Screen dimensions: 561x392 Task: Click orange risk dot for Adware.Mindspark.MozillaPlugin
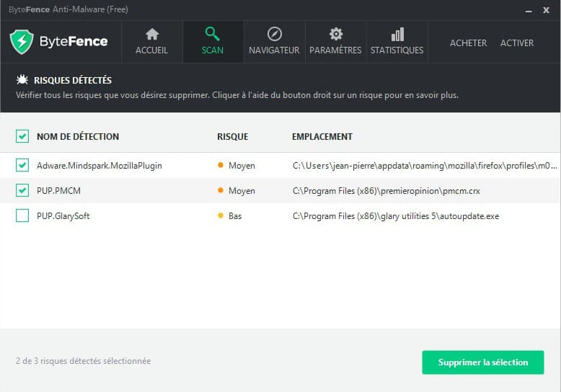[x=221, y=165]
